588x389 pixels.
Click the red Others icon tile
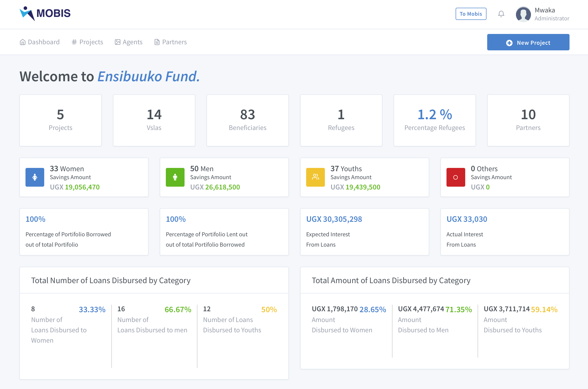455,177
